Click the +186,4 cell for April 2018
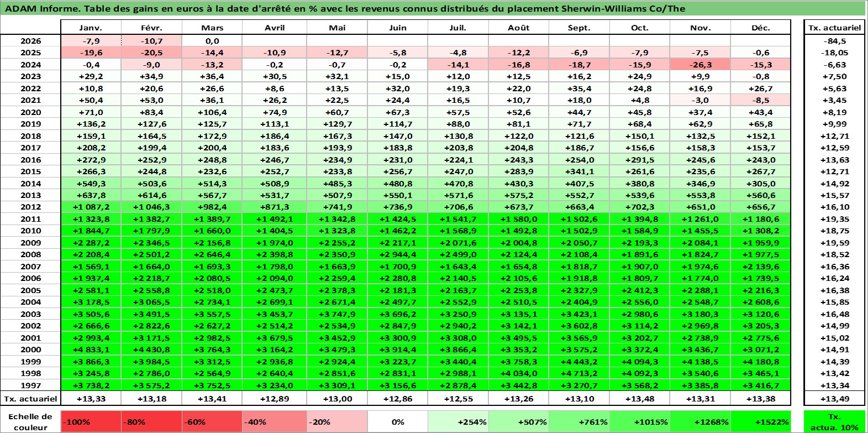This screenshot has height=433, width=868. pos(275,136)
